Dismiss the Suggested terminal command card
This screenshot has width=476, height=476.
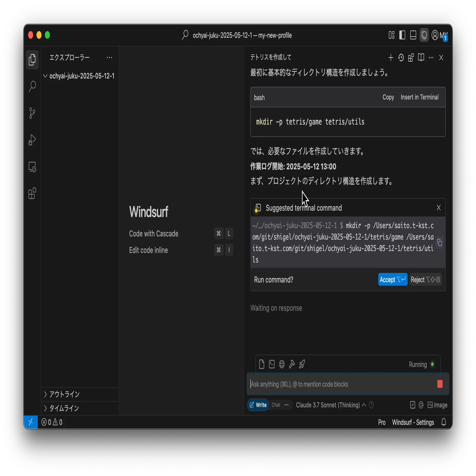439,208
